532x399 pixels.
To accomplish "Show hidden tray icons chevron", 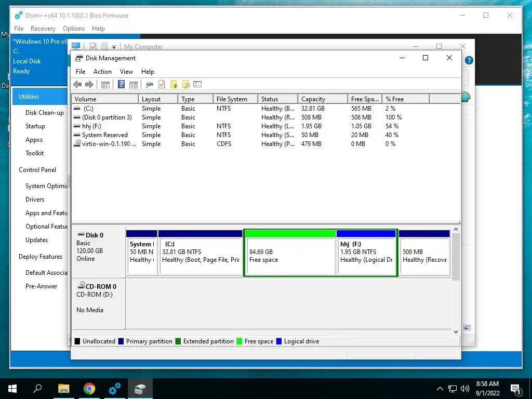I will click(x=440, y=389).
